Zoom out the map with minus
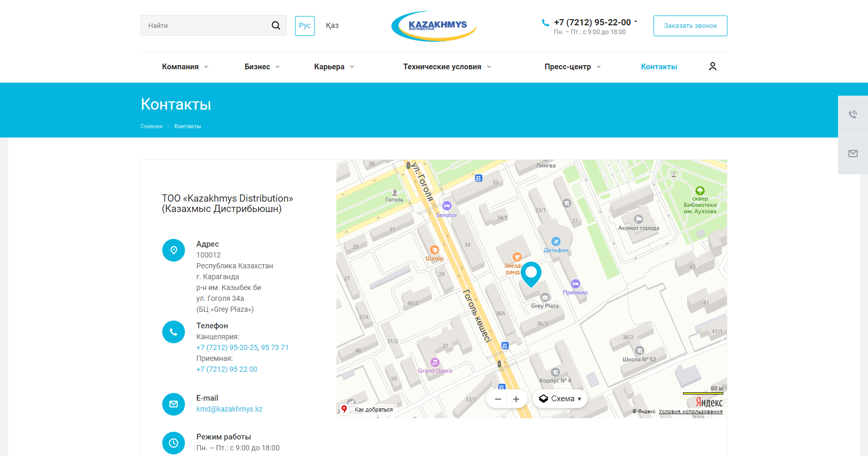Image resolution: width=868 pixels, height=456 pixels. pyautogui.click(x=498, y=399)
